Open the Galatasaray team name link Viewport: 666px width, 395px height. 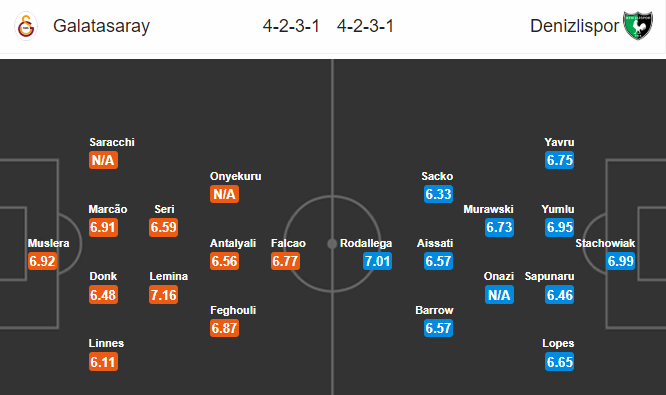point(102,26)
